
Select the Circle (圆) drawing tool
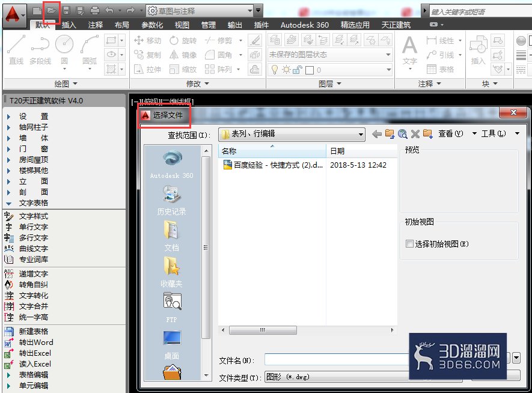[x=64, y=49]
